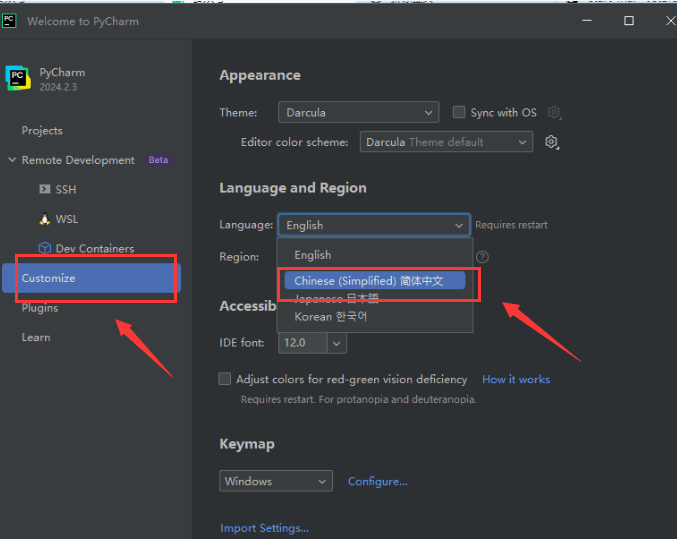
Task: Click the IDE font size 12.0 field
Action: [x=303, y=343]
